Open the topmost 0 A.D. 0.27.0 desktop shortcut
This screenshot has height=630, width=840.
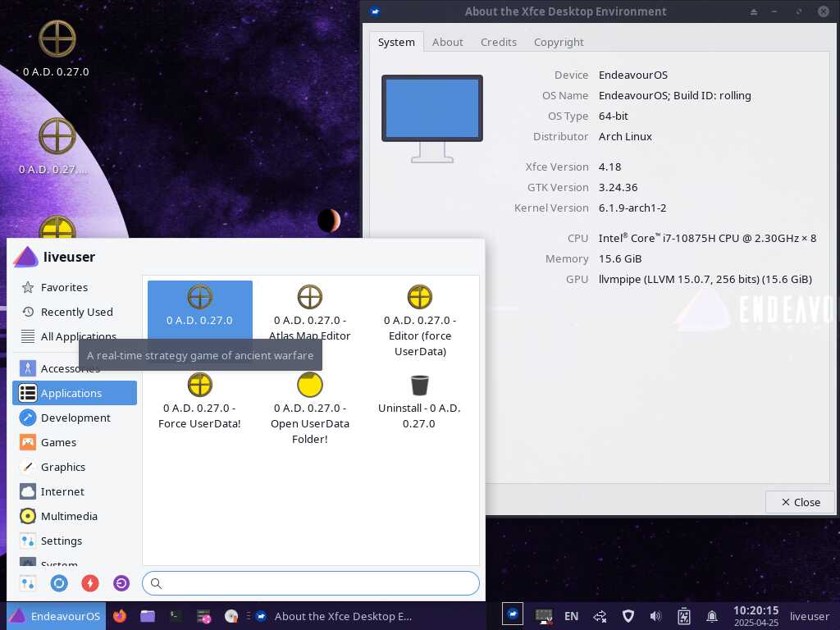(x=57, y=48)
